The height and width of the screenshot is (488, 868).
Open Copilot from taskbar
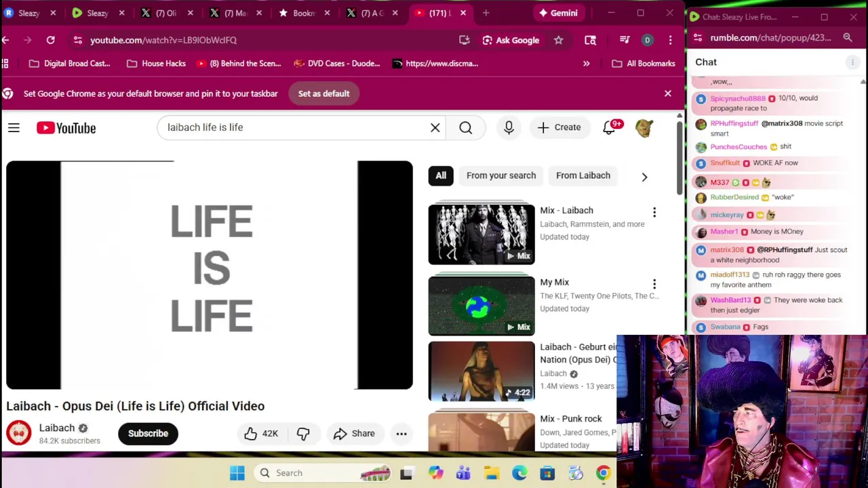(x=435, y=473)
